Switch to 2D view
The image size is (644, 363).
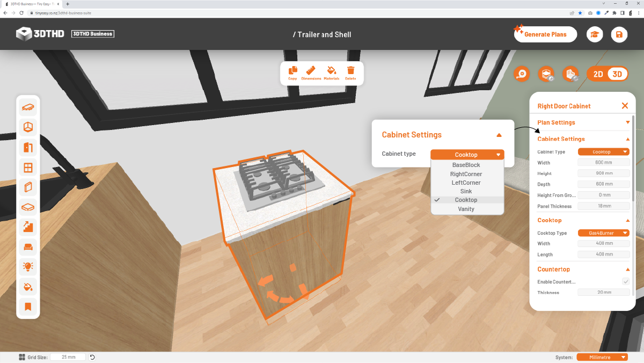pos(598,74)
